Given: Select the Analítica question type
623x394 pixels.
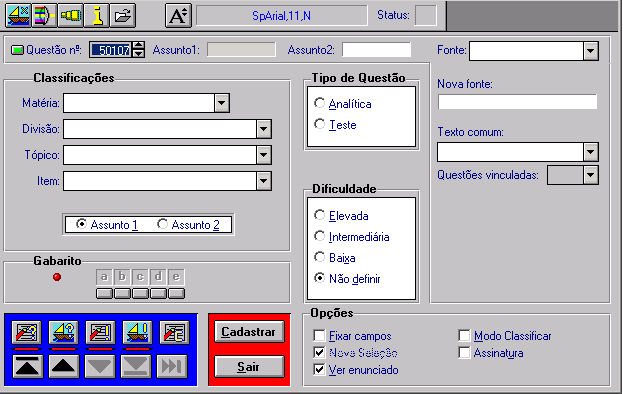Looking at the screenshot, I should click(319, 103).
